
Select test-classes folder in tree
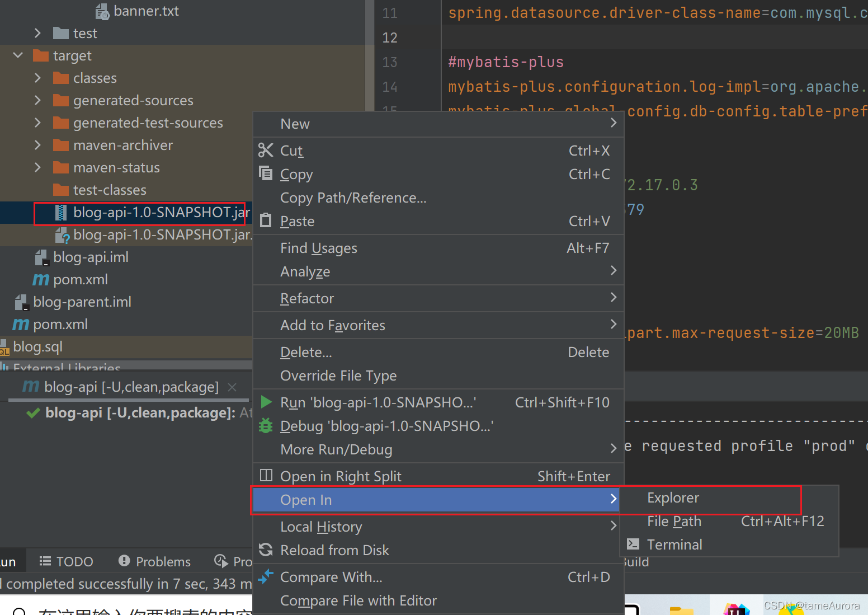click(126, 190)
